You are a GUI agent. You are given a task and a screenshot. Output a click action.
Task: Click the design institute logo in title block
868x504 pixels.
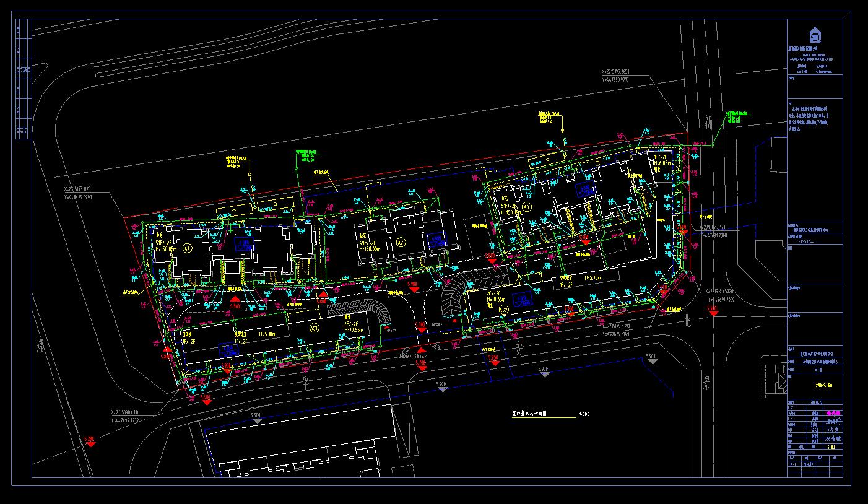click(815, 34)
